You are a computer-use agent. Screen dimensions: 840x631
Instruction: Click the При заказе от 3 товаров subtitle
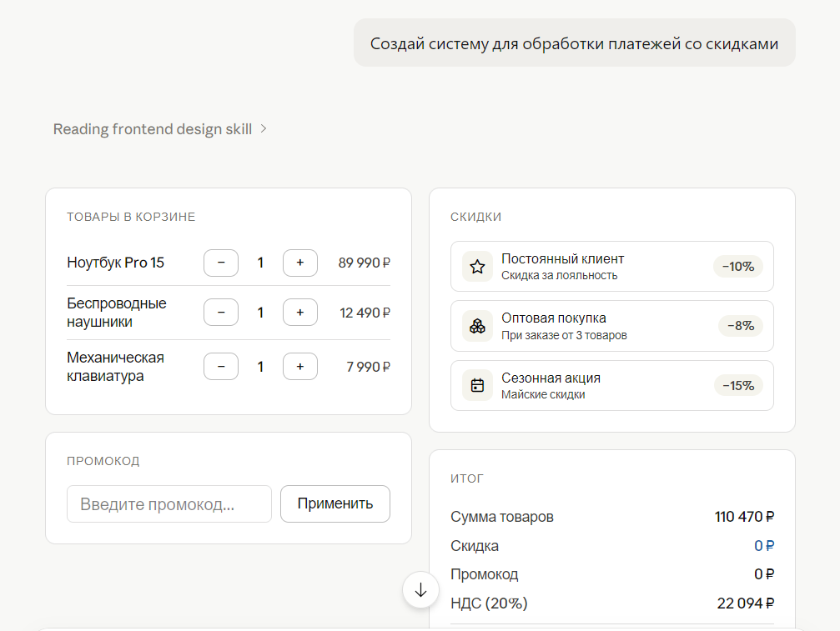pos(564,336)
